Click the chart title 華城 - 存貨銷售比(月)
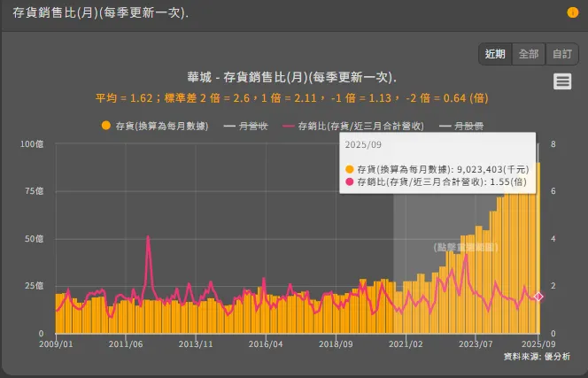 pyautogui.click(x=291, y=78)
